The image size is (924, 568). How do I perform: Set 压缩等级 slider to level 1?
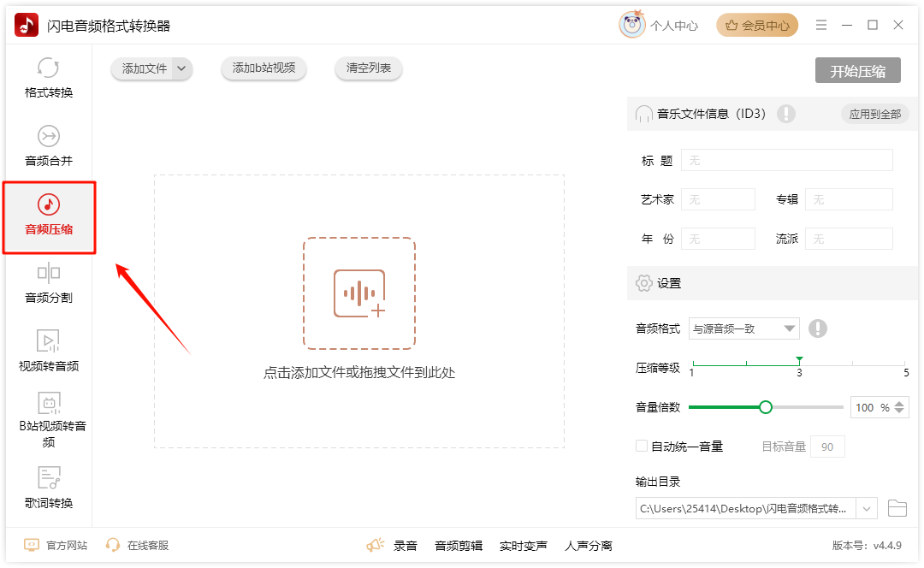(x=694, y=364)
